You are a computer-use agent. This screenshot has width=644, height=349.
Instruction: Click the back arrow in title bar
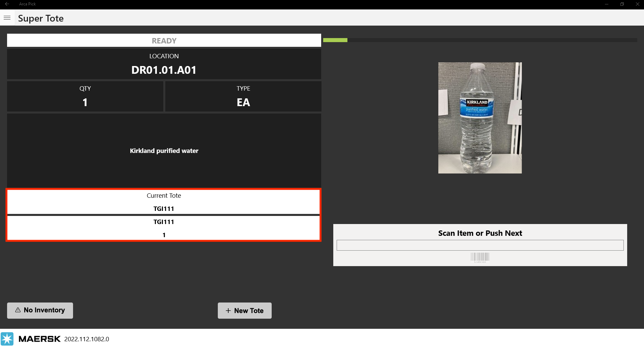(x=7, y=4)
